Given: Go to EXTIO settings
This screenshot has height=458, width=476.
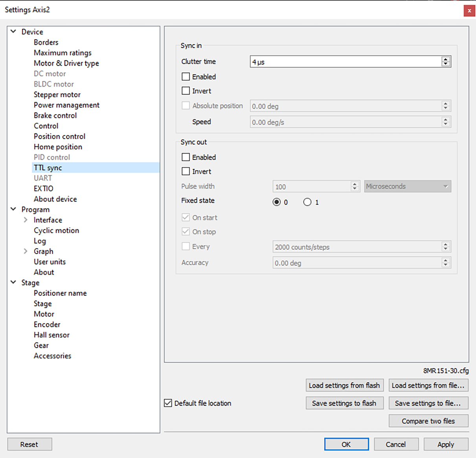Looking at the screenshot, I should [43, 188].
